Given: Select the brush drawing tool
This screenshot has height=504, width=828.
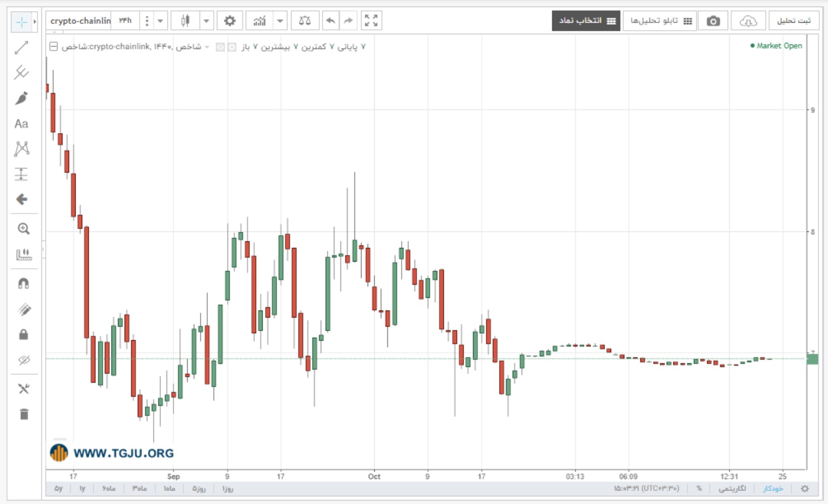Looking at the screenshot, I should pos(21,98).
